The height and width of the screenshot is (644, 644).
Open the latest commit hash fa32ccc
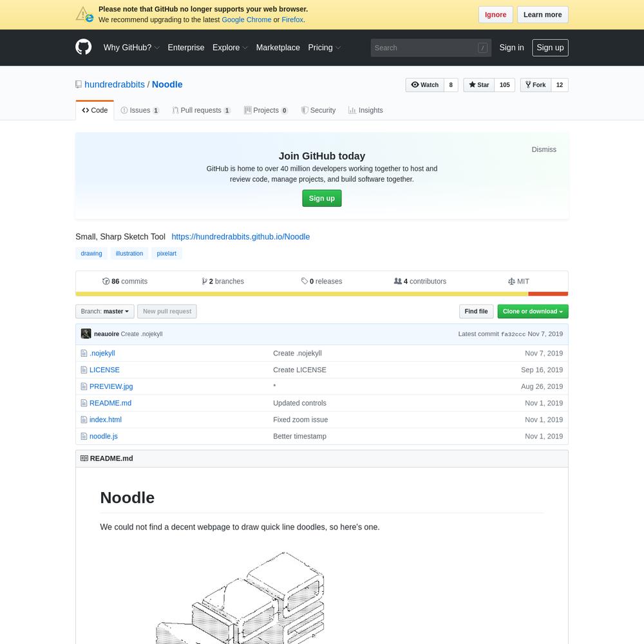513,334
